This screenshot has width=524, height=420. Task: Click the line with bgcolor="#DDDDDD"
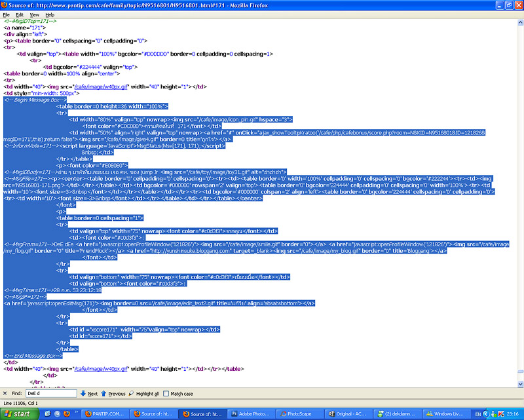tap(145, 54)
